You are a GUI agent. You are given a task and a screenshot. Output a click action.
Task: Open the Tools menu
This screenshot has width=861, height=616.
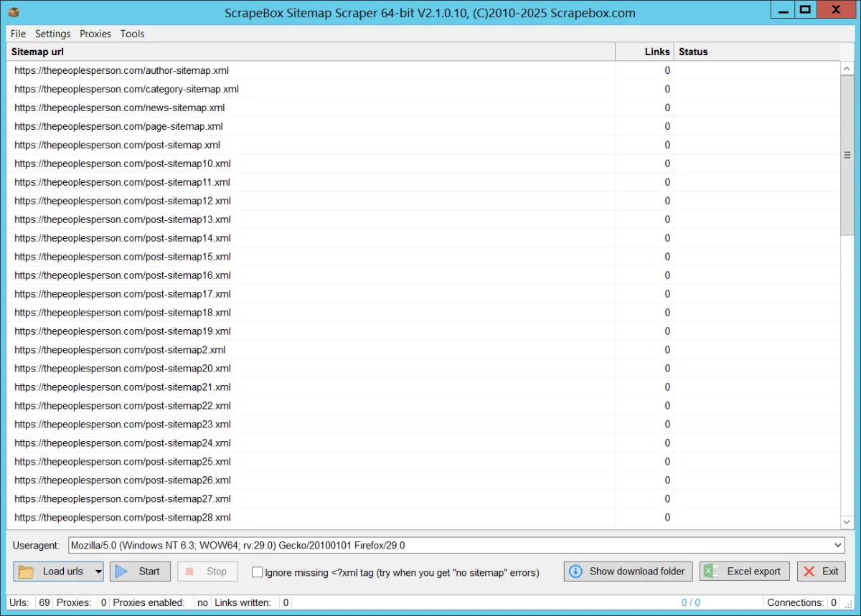click(132, 34)
